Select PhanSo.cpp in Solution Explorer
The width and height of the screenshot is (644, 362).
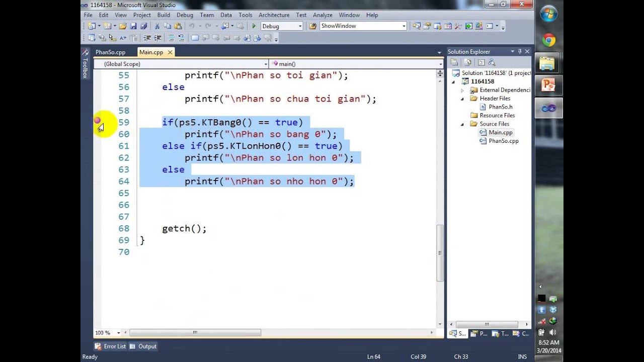503,141
